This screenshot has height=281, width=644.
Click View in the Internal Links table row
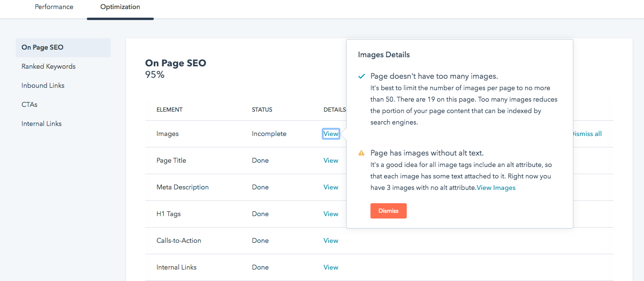(331, 267)
